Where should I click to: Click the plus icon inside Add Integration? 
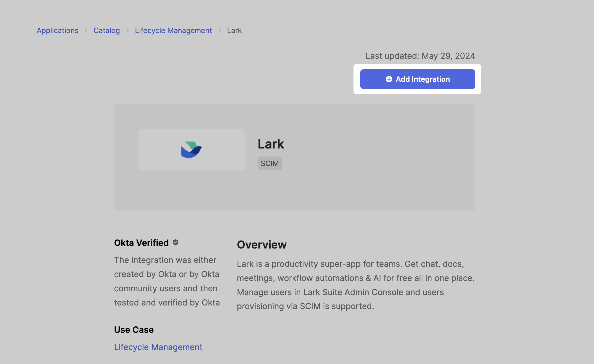[389, 79]
